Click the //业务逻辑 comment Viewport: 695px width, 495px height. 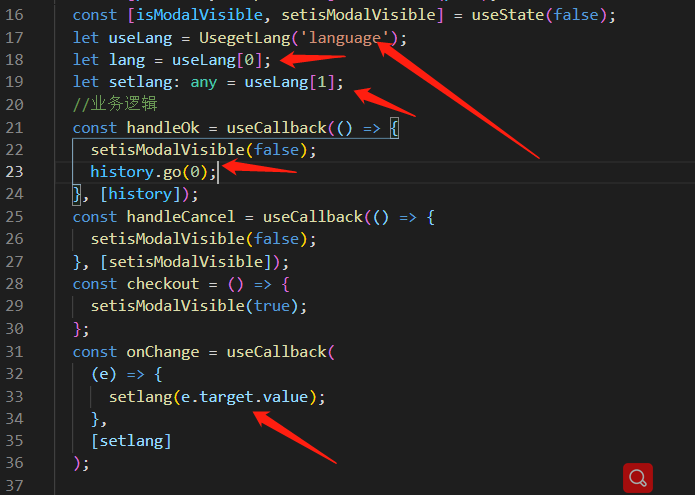(115, 105)
